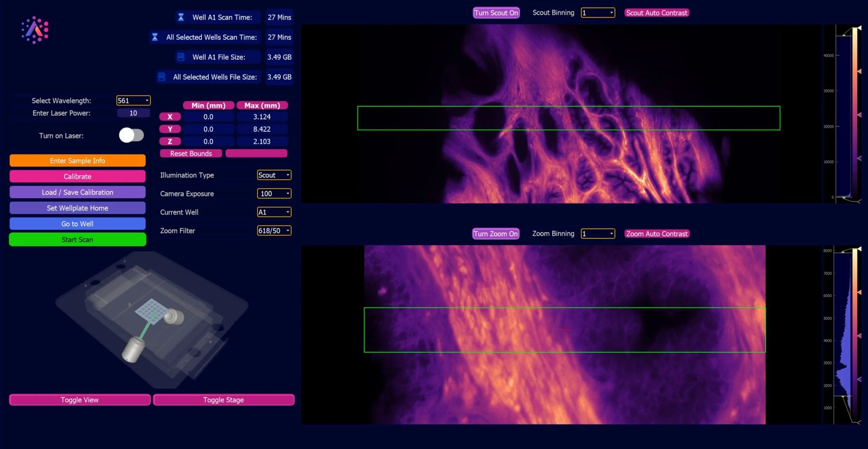The height and width of the screenshot is (449, 868).
Task: Click the Enter Sample Info button
Action: point(77,161)
